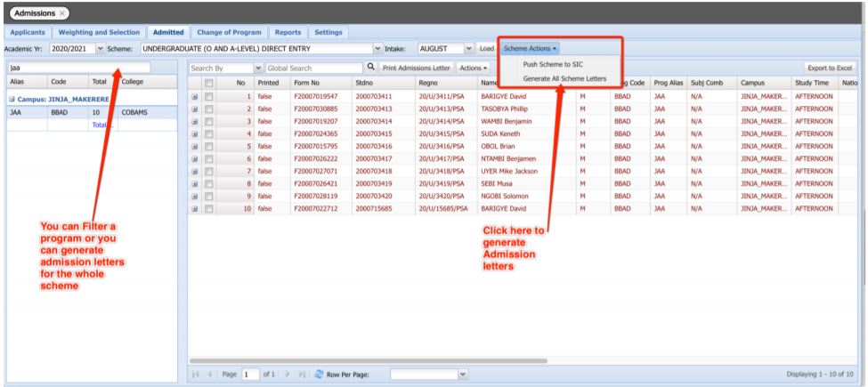Sort by the Campus column header

coord(763,83)
